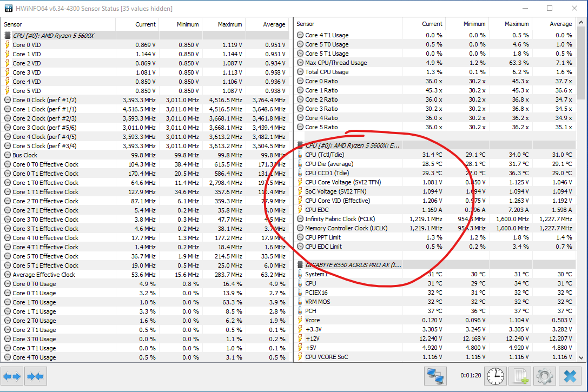588x392 pixels.
Task: Click the PCH thermometer icon
Action: point(300,311)
